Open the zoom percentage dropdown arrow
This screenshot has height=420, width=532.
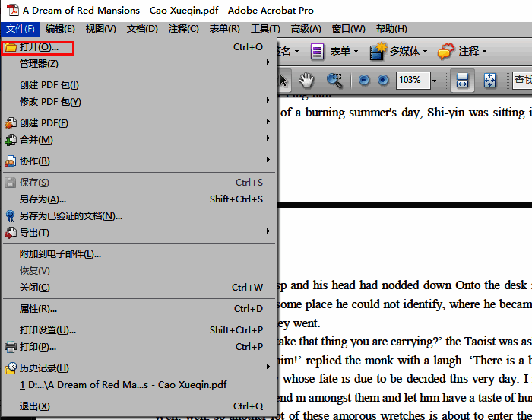coord(434,80)
